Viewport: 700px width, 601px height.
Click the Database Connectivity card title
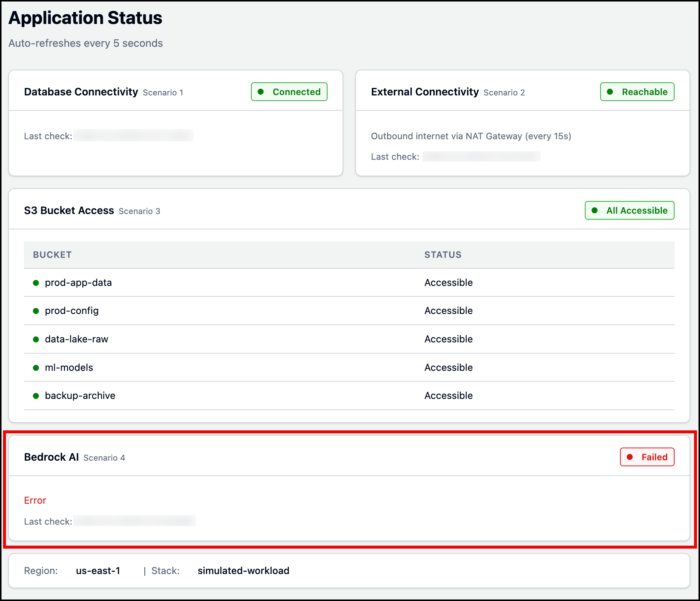tap(81, 92)
